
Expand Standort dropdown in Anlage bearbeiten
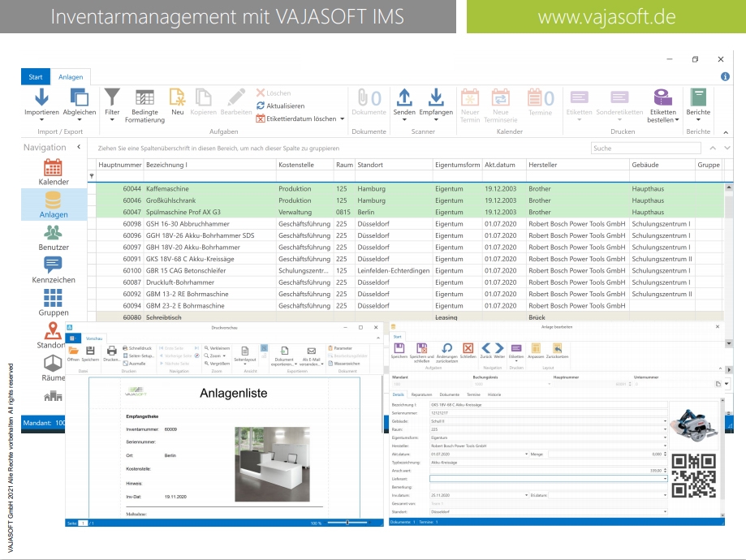coord(665,511)
